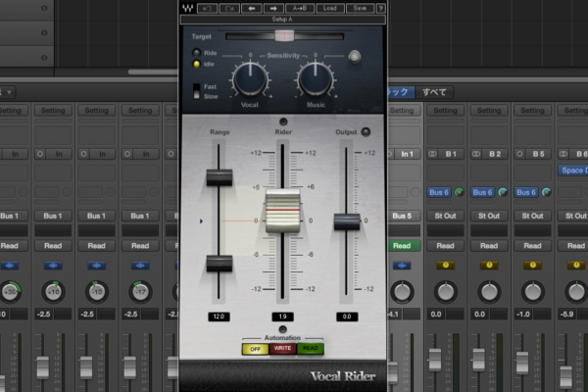Toggle stereo format icon on B 1 channel
588x392 pixels.
433,154
